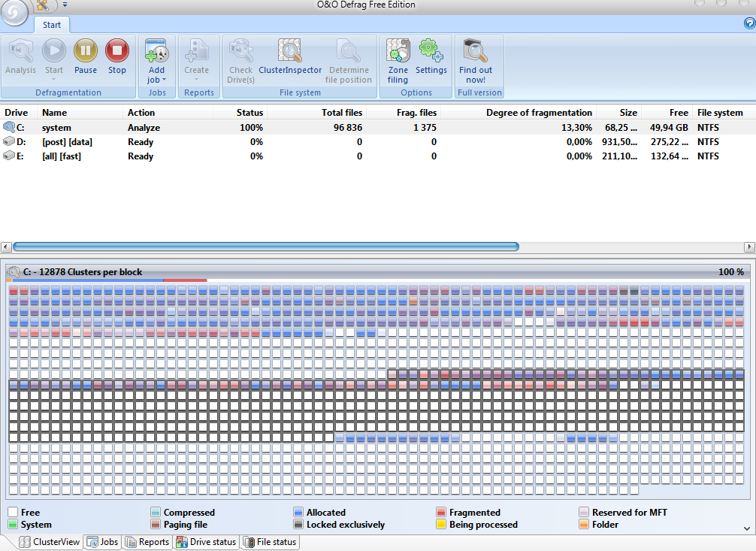756x551 pixels.
Task: Expand the Add job dropdown arrow
Action: point(164,80)
